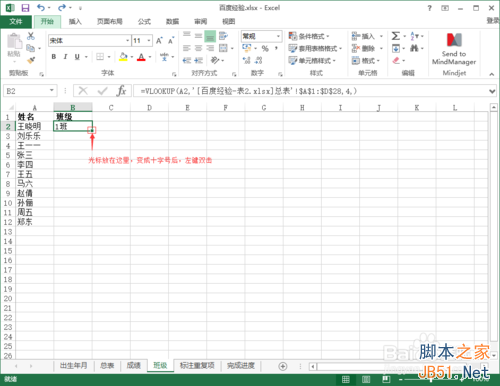Image resolution: width=500 pixels, height=386 pixels.
Task: Click the Paste clipboard icon
Action: 14,42
